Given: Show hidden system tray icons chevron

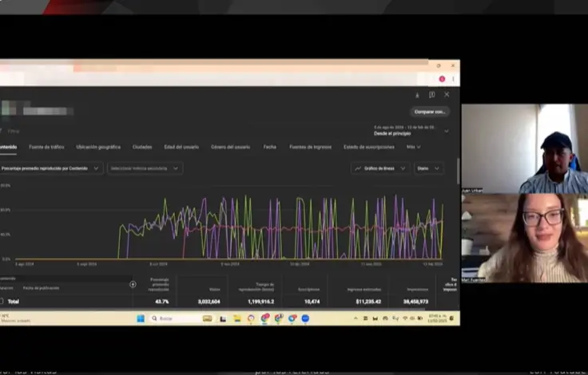Looking at the screenshot, I should click(356, 318).
